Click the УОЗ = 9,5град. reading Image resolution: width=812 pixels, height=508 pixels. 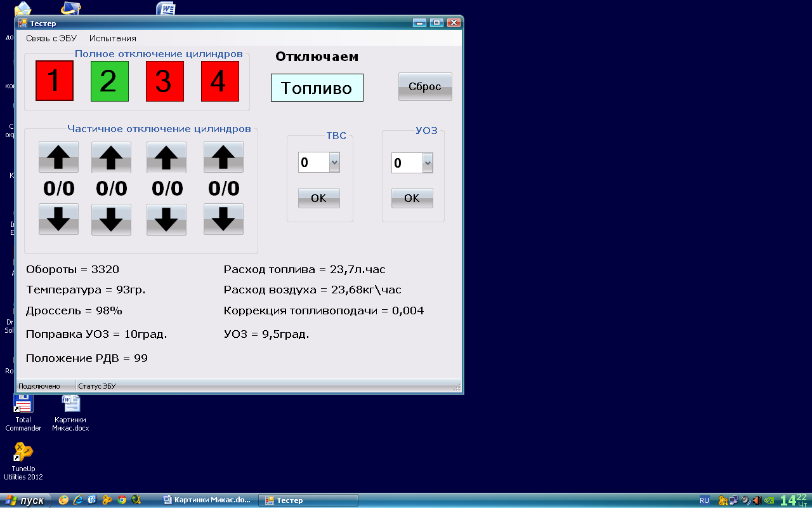266,334
